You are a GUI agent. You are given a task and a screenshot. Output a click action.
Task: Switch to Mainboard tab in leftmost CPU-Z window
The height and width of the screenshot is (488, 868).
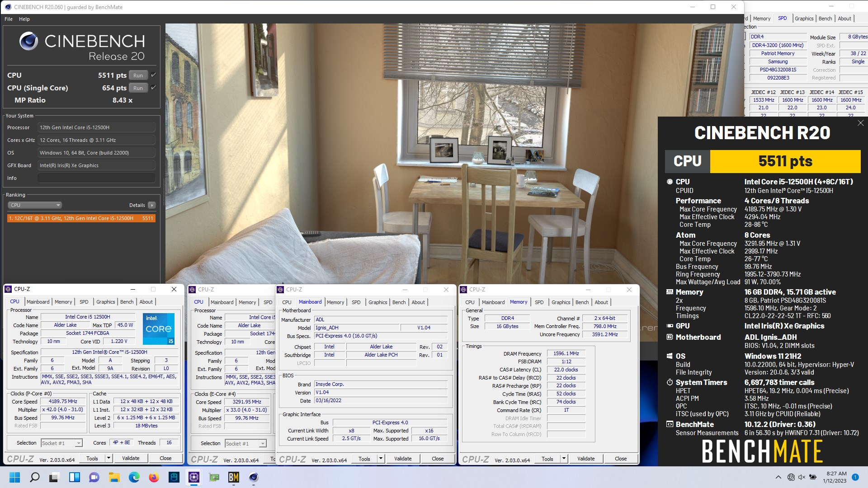(38, 302)
